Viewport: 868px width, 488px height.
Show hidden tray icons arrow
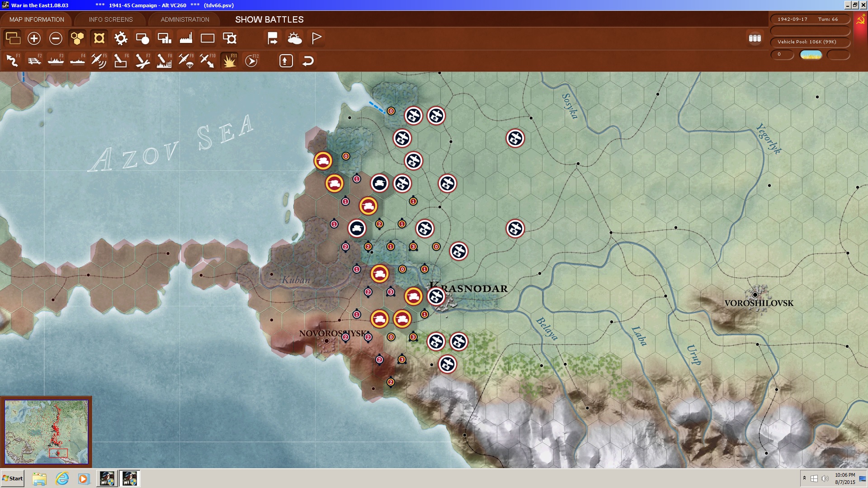pos(804,478)
